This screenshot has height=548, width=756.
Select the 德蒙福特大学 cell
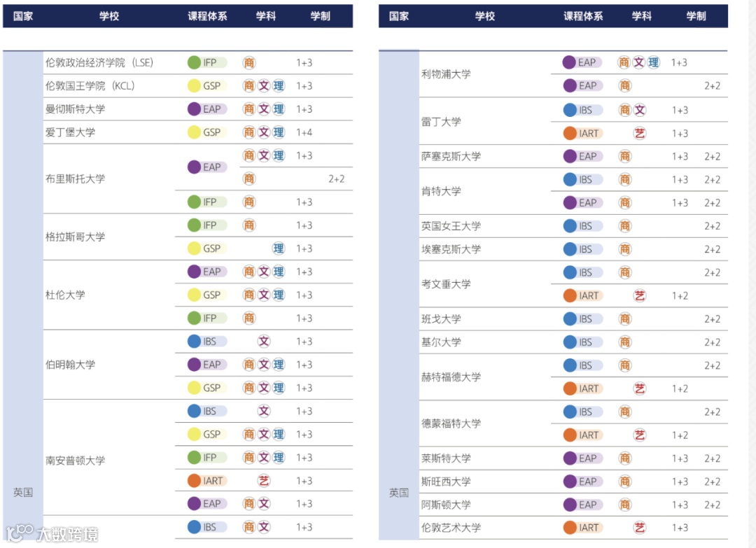pos(451,423)
